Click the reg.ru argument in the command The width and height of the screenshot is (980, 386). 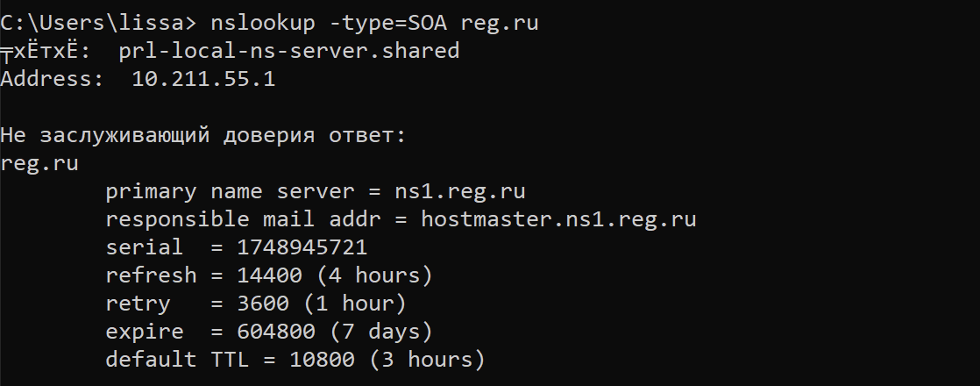tap(499, 24)
